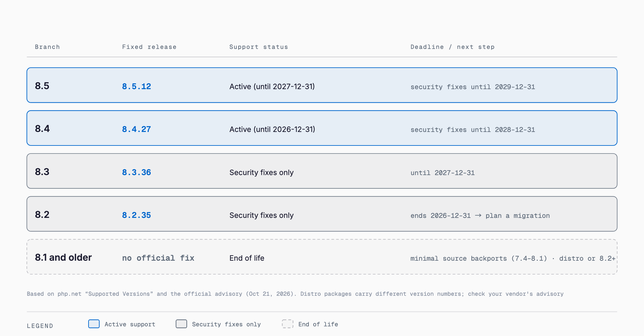Image resolution: width=644 pixels, height=336 pixels.
Task: Click the footnote about php.net Supported Versions
Action: click(x=295, y=294)
